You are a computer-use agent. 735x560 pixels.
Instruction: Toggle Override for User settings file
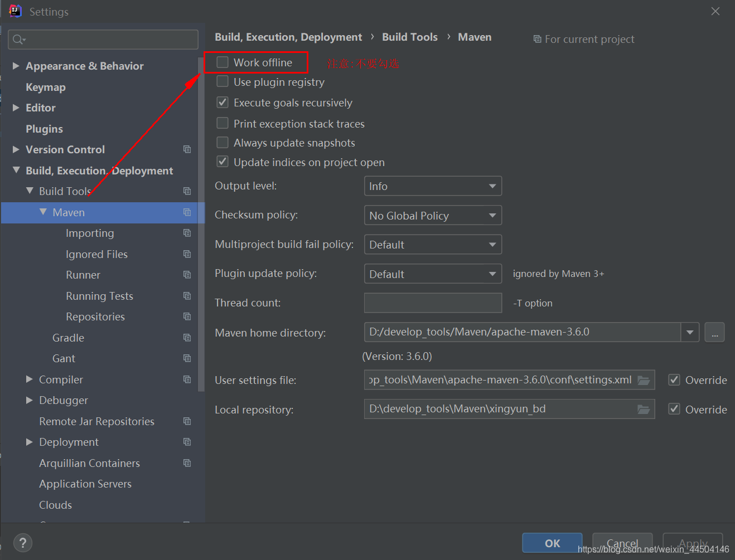(x=674, y=379)
